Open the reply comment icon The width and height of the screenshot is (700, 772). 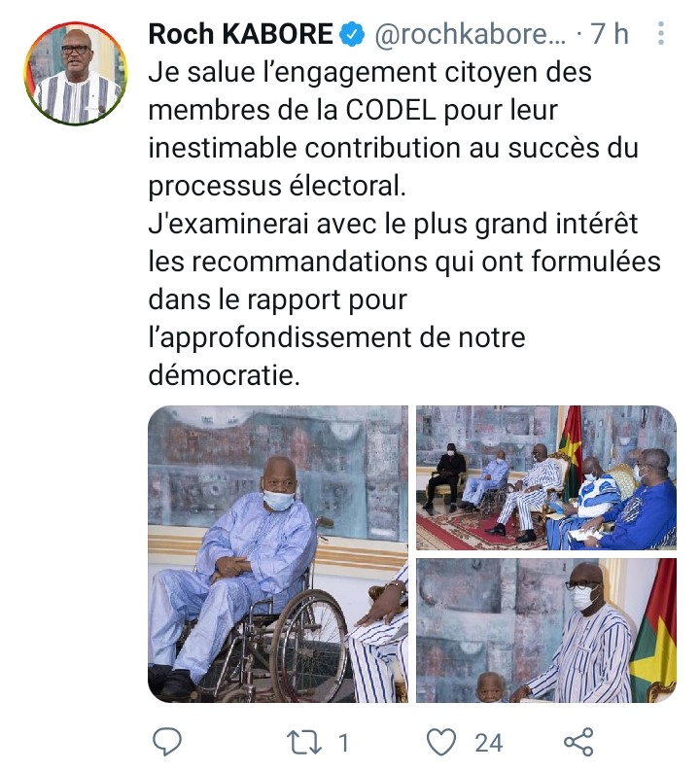tap(167, 742)
